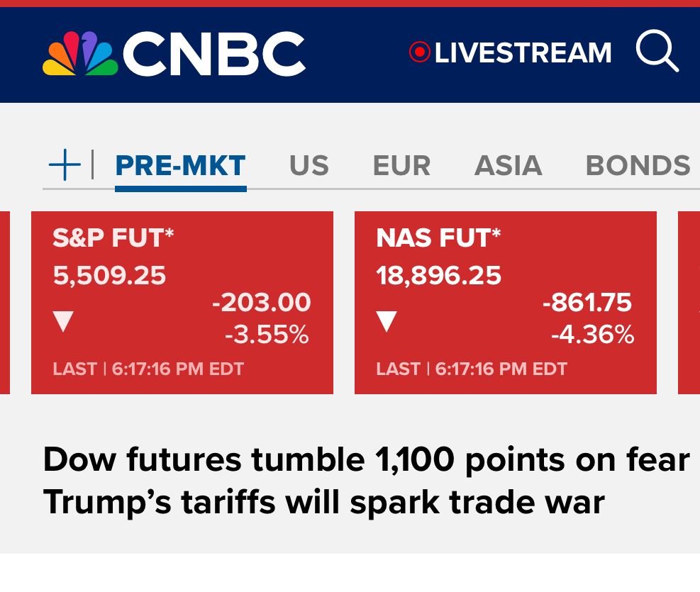Open the NAS FUT quote card
This screenshot has width=700, height=592.
click(x=506, y=303)
